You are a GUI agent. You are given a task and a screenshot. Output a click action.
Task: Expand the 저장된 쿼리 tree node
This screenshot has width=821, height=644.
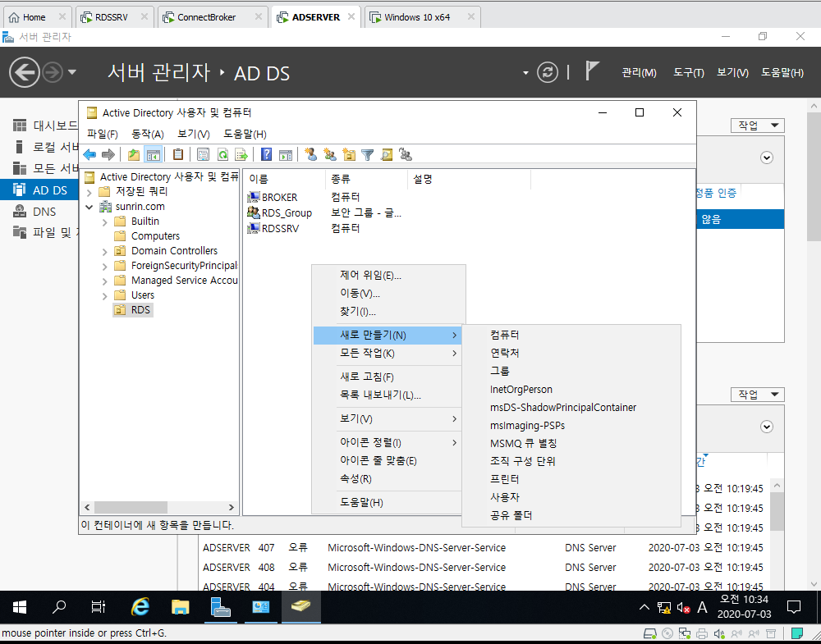pyautogui.click(x=89, y=193)
